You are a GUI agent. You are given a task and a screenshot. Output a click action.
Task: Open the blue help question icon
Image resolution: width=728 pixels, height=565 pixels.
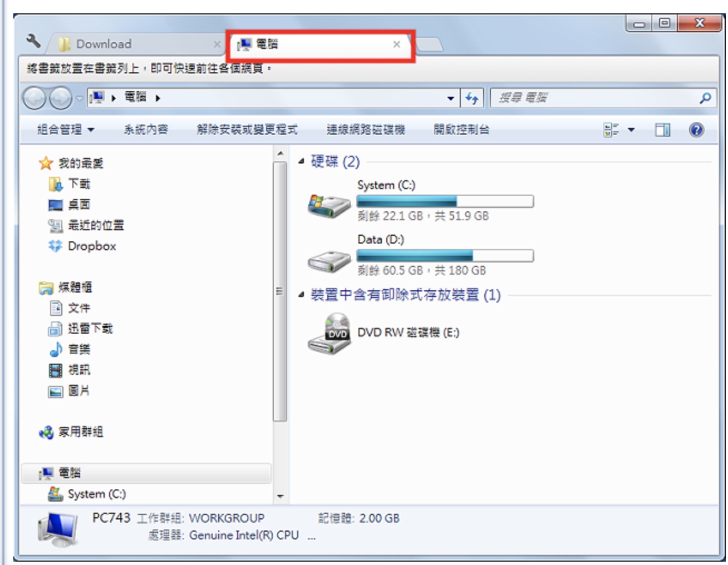pyautogui.click(x=696, y=130)
